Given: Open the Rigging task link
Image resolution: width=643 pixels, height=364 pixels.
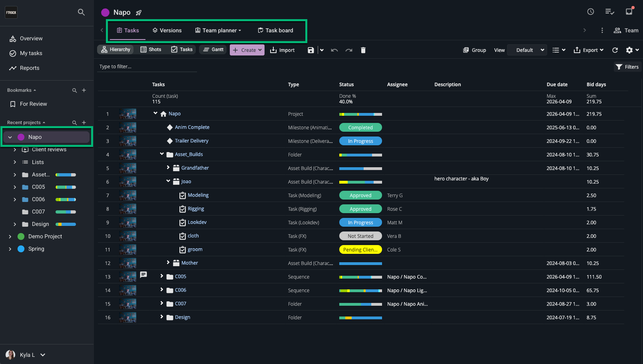Looking at the screenshot, I should point(196,209).
